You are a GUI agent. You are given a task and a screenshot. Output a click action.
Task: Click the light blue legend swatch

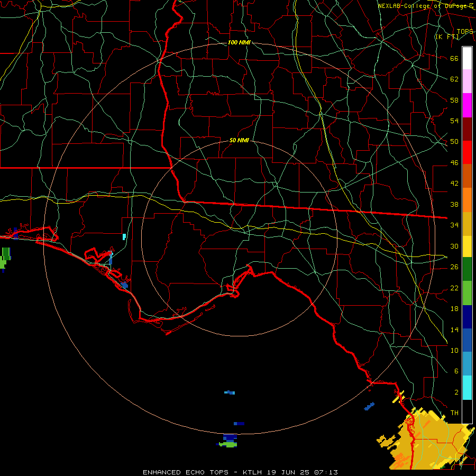pyautogui.click(x=467, y=364)
